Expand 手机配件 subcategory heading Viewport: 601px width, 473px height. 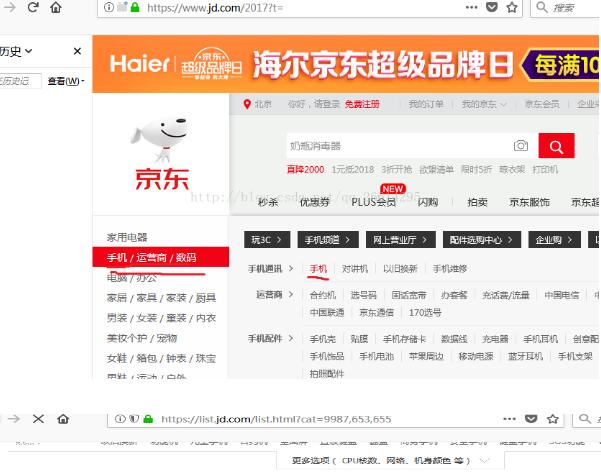(271, 338)
